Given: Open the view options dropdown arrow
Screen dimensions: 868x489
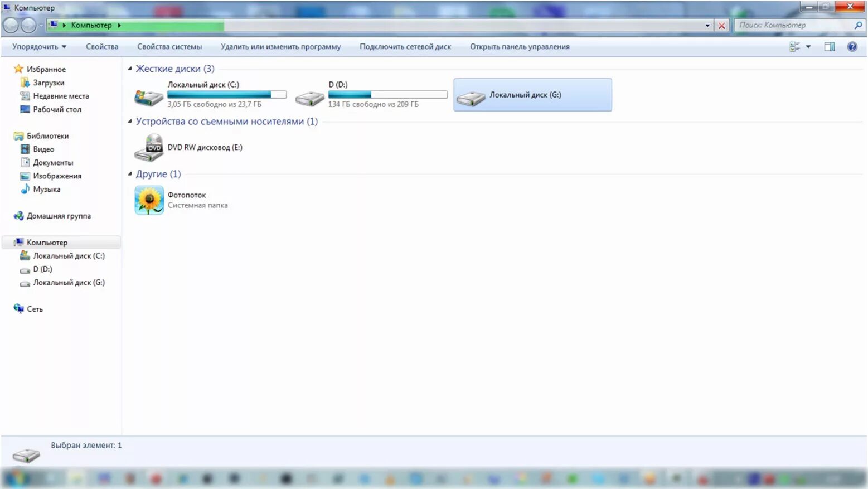Looking at the screenshot, I should coord(808,47).
